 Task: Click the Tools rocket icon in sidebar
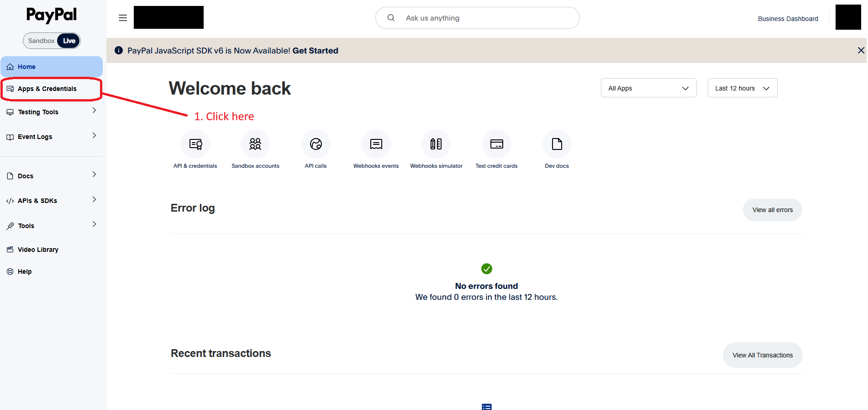tap(10, 226)
